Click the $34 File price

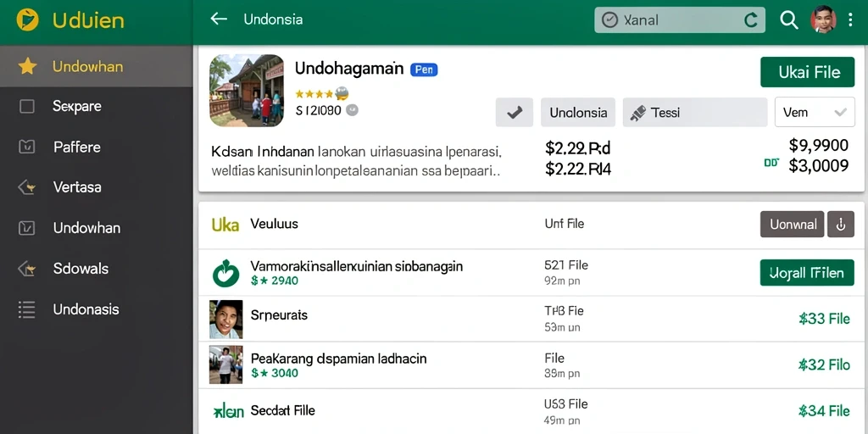click(x=824, y=411)
